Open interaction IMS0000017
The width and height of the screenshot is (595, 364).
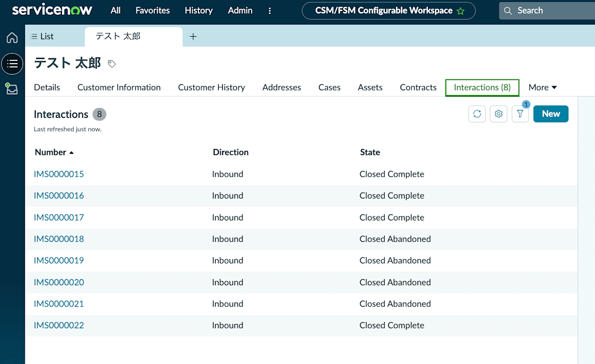pos(59,217)
